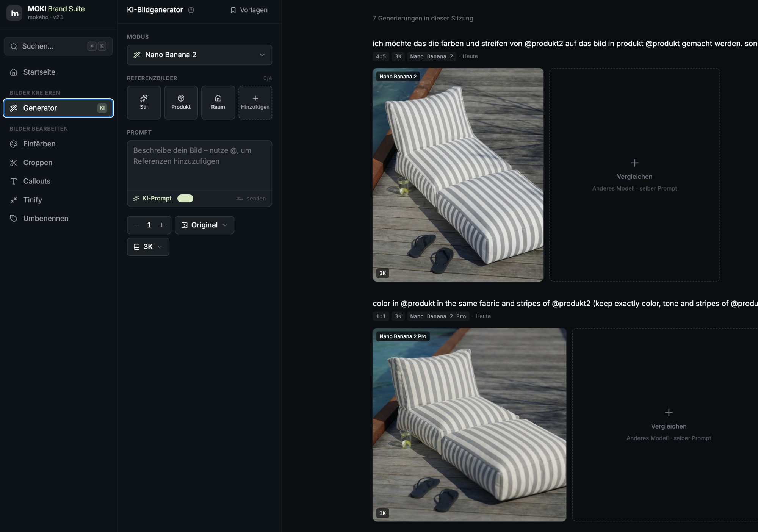Viewport: 758px width, 532px height.
Task: Click the Generator magic wand icon
Action: 14,108
